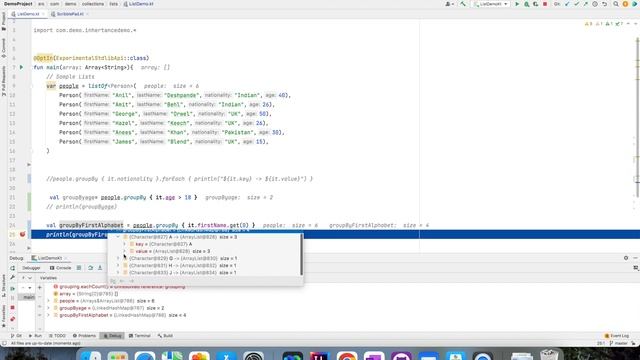Click the threads layout icon beside Console tab
Viewport: 640px width, 360px height.
79,268
